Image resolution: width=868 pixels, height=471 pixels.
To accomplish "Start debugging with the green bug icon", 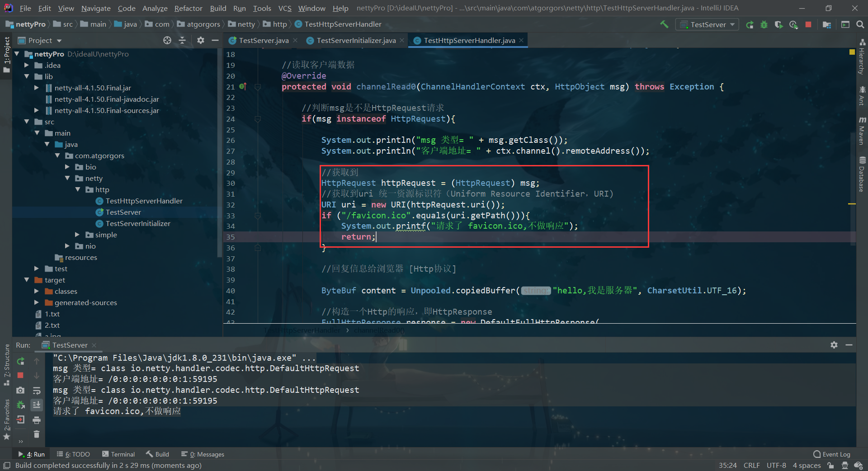I will [x=764, y=24].
